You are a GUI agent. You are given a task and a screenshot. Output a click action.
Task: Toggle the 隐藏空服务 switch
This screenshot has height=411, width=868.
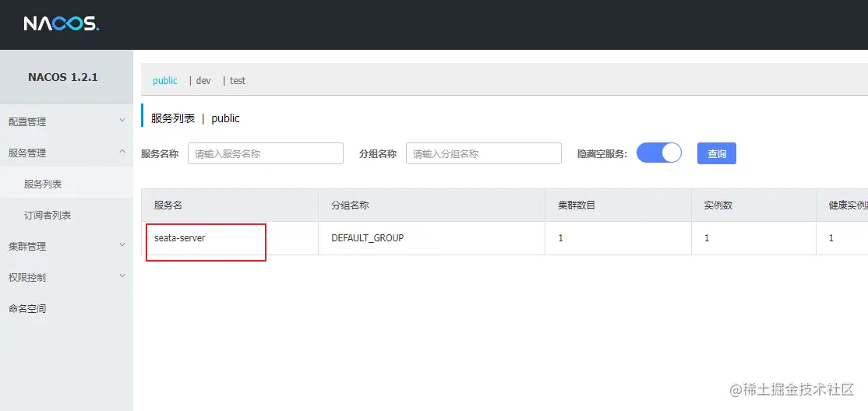click(x=659, y=153)
